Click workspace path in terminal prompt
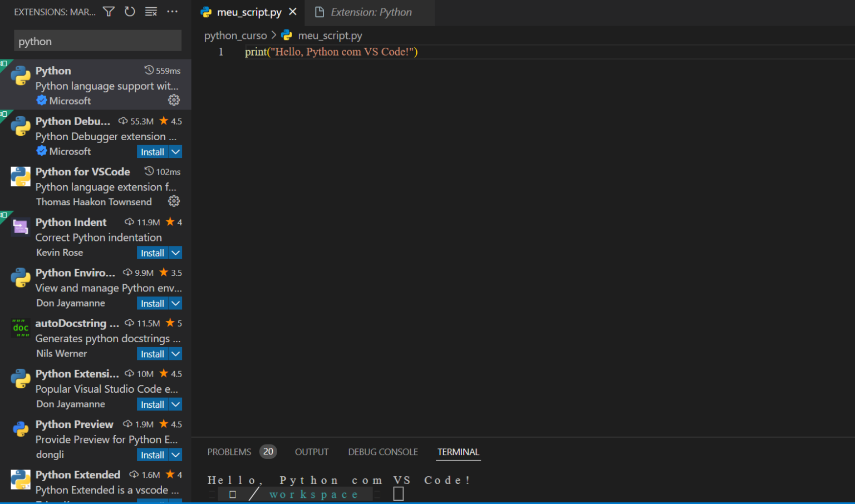Viewport: 855px width, 504px height. click(x=313, y=494)
